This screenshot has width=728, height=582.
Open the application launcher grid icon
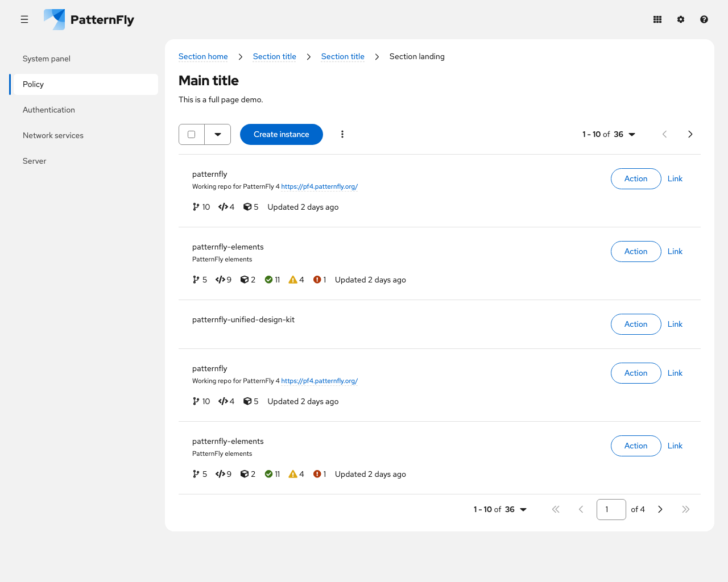point(657,19)
